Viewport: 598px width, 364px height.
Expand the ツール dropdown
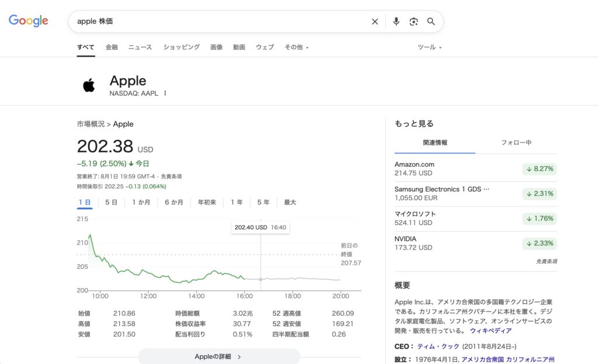430,47
